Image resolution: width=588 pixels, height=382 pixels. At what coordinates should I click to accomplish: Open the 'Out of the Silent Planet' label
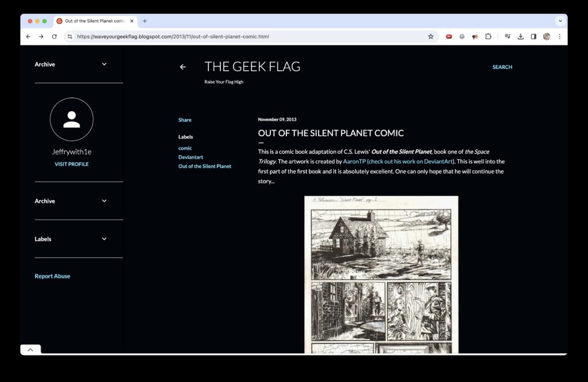tap(205, 166)
